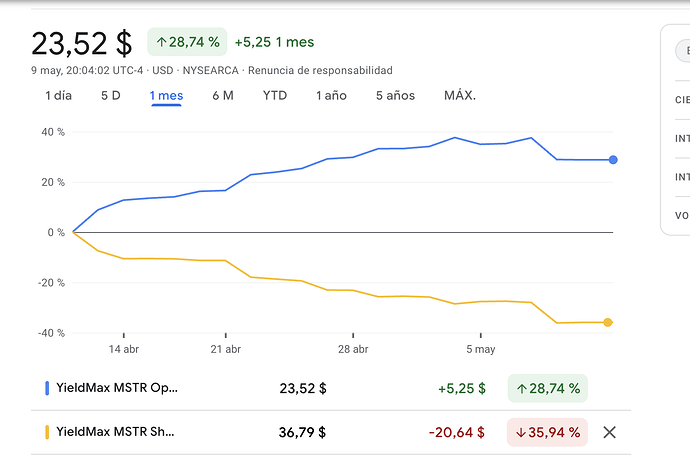
Task: Open the 6 M chart range
Action: point(223,95)
